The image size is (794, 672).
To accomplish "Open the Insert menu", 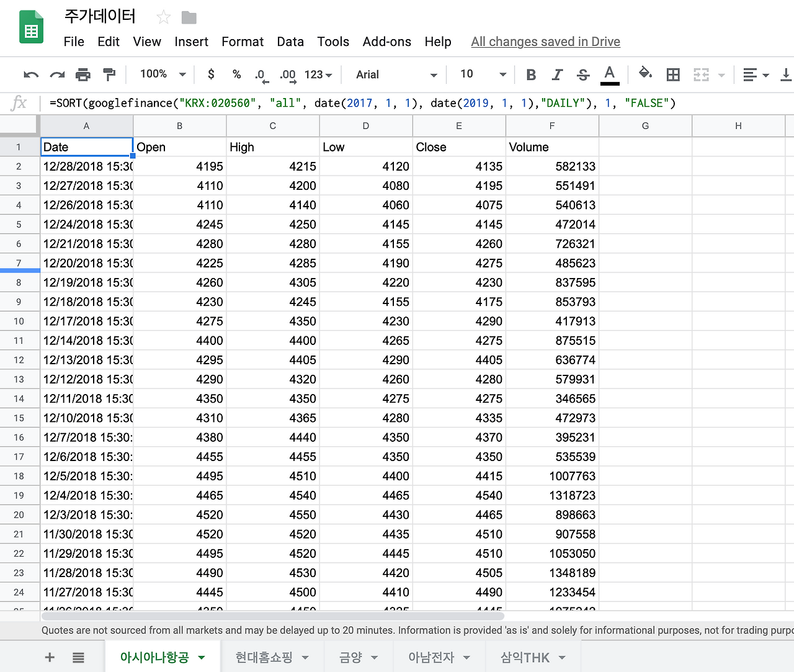I will pyautogui.click(x=191, y=42).
